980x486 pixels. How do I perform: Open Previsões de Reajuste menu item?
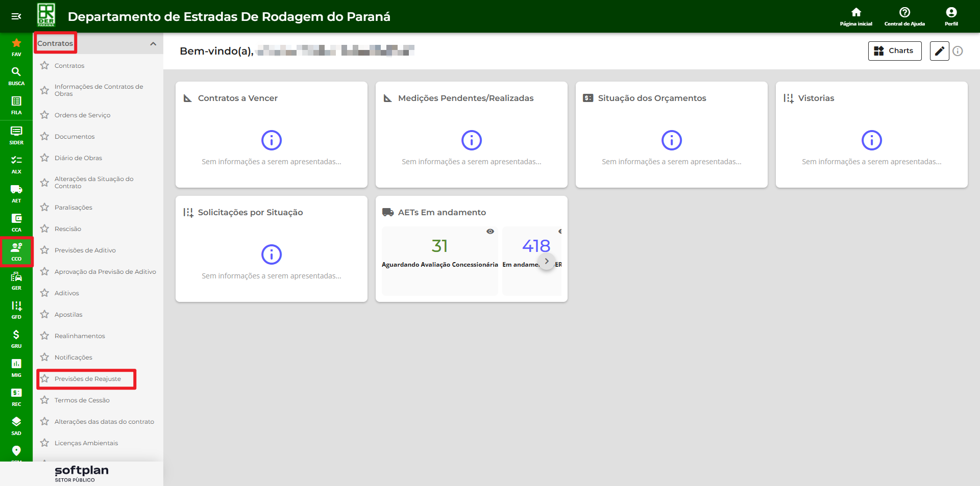pyautogui.click(x=88, y=379)
